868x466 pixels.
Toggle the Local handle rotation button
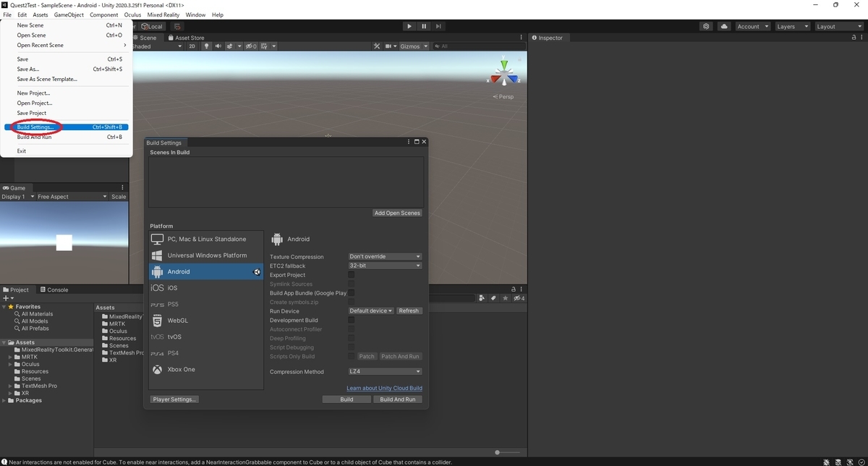(x=152, y=26)
